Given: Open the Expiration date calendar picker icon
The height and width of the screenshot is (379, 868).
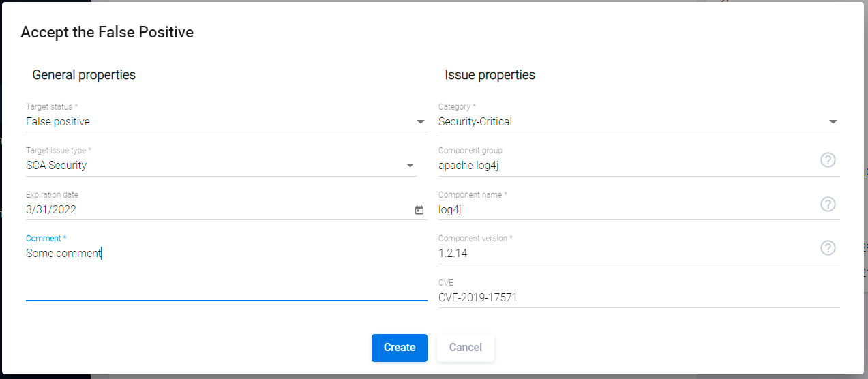Looking at the screenshot, I should coord(419,210).
